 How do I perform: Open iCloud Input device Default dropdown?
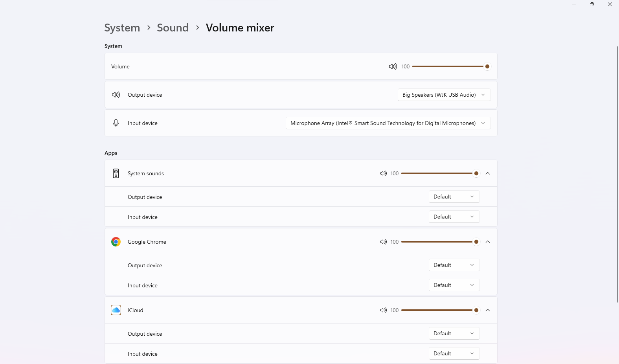point(454,353)
